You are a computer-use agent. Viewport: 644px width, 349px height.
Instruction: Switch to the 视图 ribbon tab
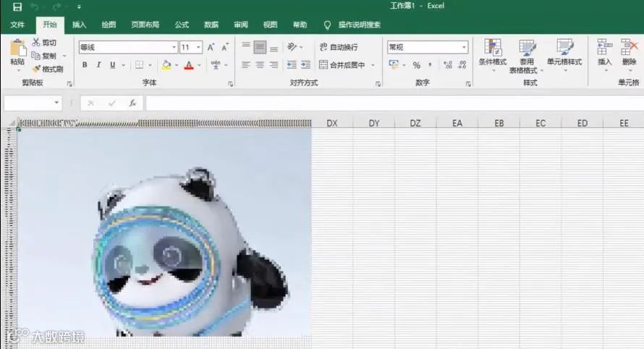pyautogui.click(x=270, y=25)
